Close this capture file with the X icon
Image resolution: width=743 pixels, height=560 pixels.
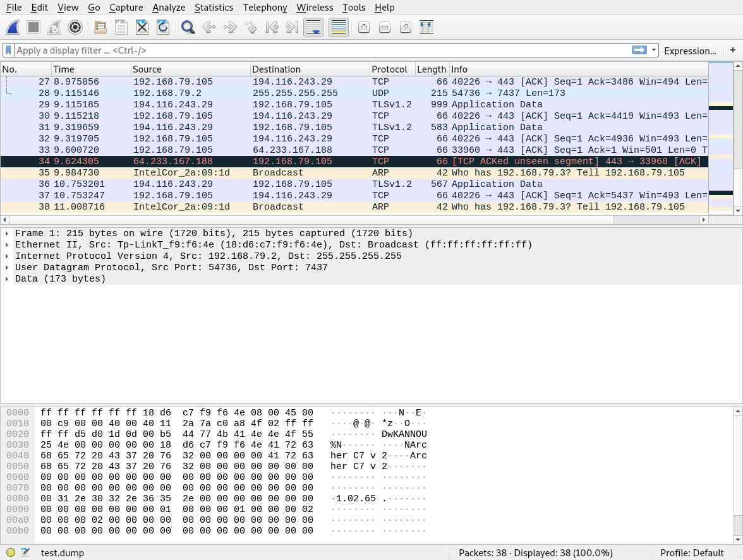(142, 27)
